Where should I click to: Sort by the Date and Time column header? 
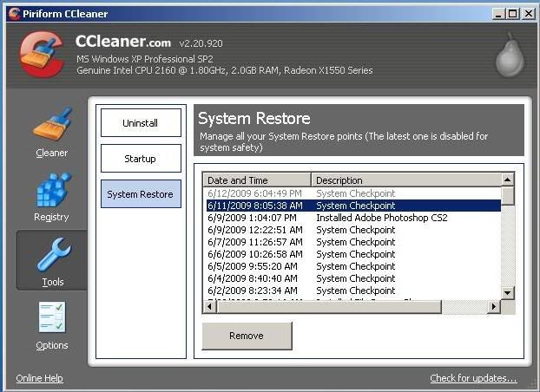click(257, 180)
